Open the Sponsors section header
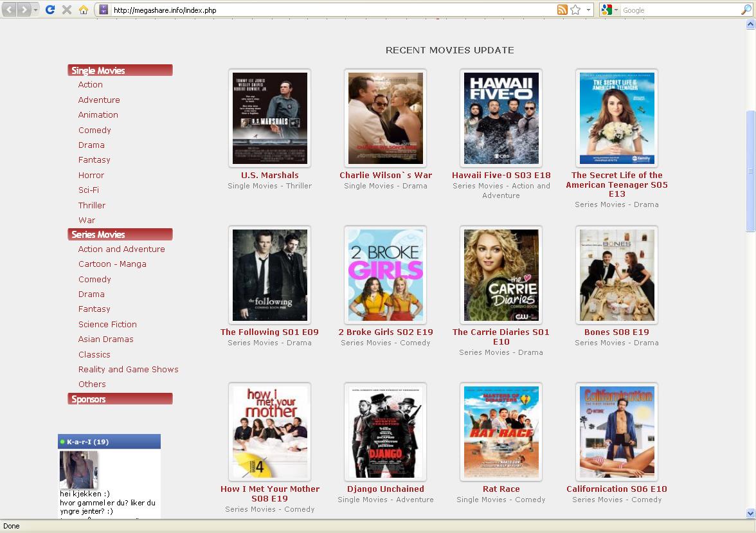 tap(120, 399)
